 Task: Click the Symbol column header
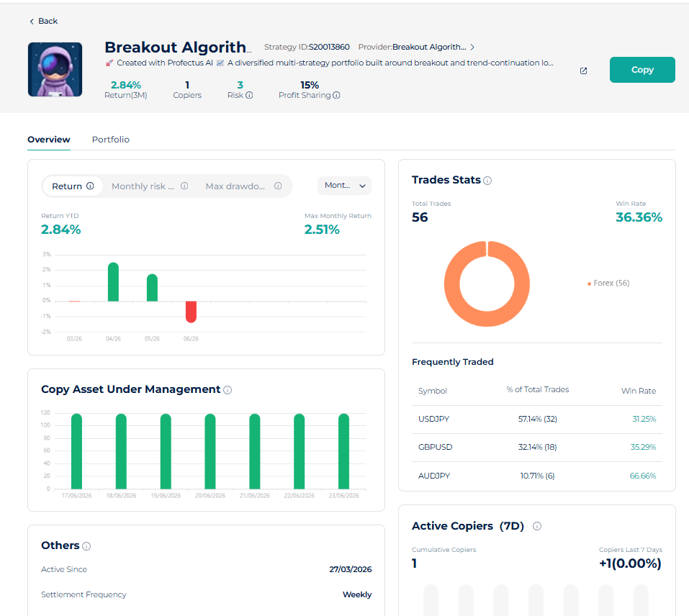433,391
